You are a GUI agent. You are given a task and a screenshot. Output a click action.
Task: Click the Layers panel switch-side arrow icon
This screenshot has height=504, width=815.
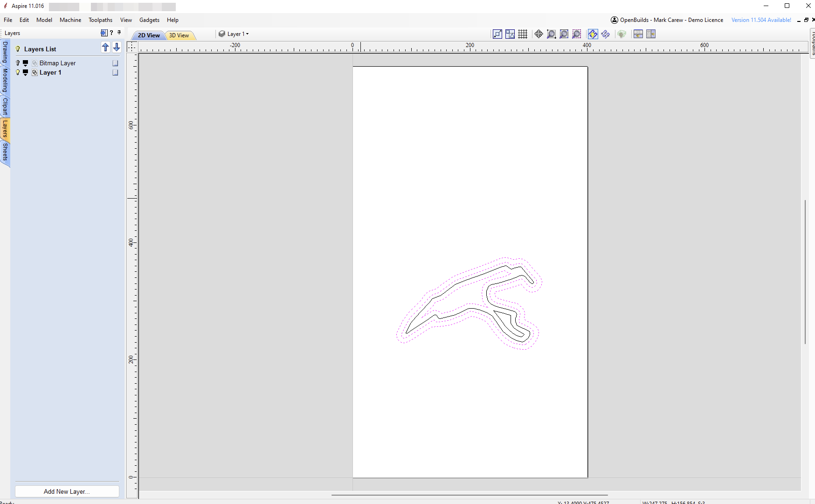tap(104, 33)
